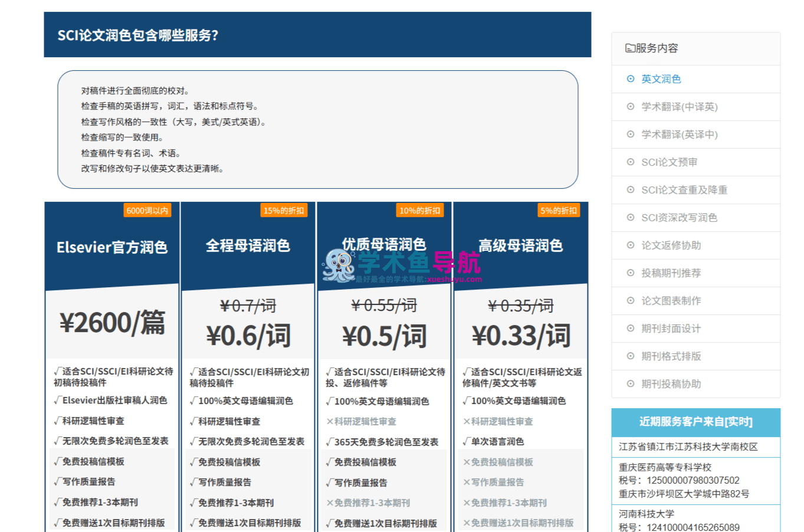
Task: Select 期刊格式排版 in the sidebar
Action: pos(671,356)
